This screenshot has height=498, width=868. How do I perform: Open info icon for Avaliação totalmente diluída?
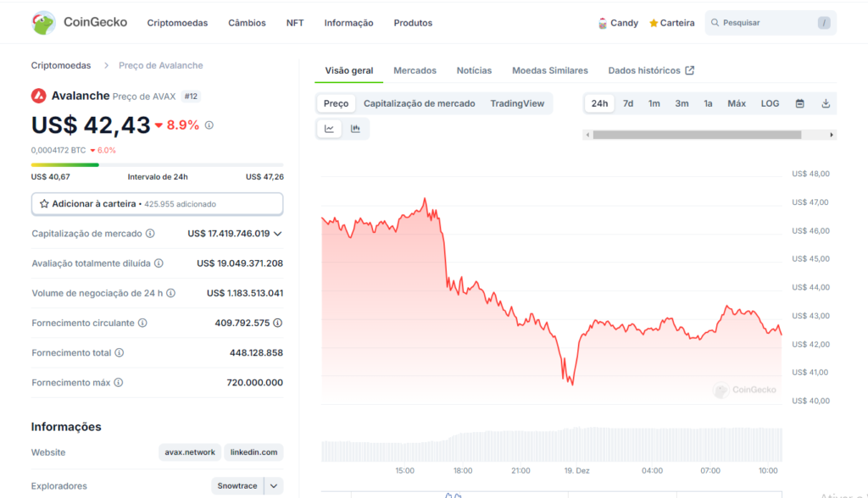tap(159, 263)
